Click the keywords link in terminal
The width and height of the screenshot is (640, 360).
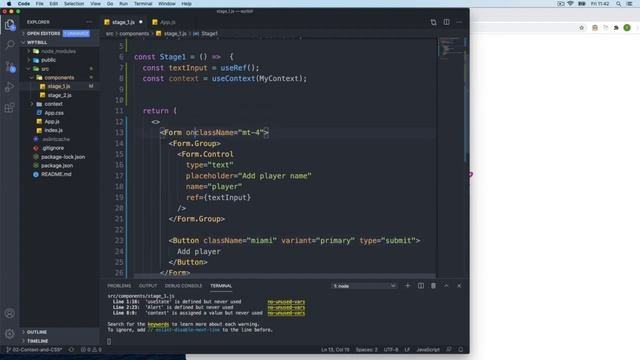158,324
